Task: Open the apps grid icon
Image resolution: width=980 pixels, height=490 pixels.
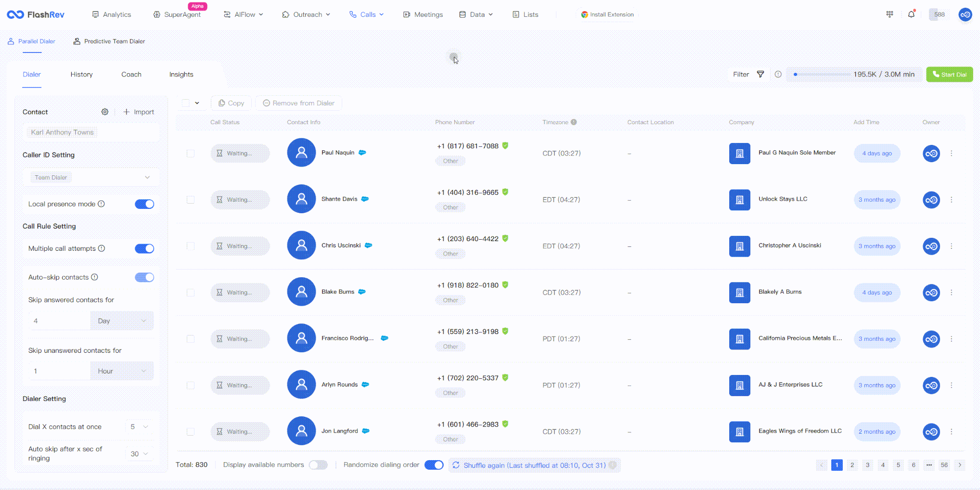Action: 890,14
